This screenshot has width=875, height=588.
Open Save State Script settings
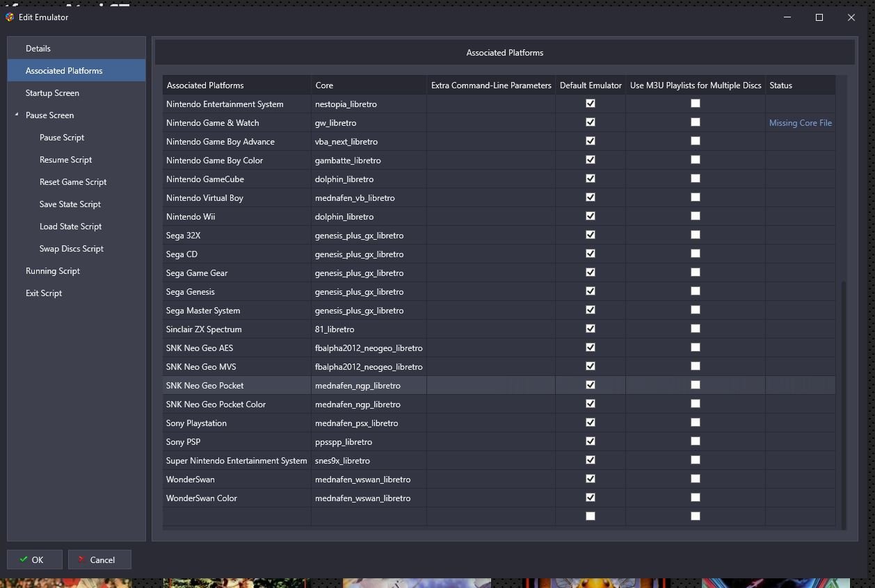pyautogui.click(x=77, y=204)
